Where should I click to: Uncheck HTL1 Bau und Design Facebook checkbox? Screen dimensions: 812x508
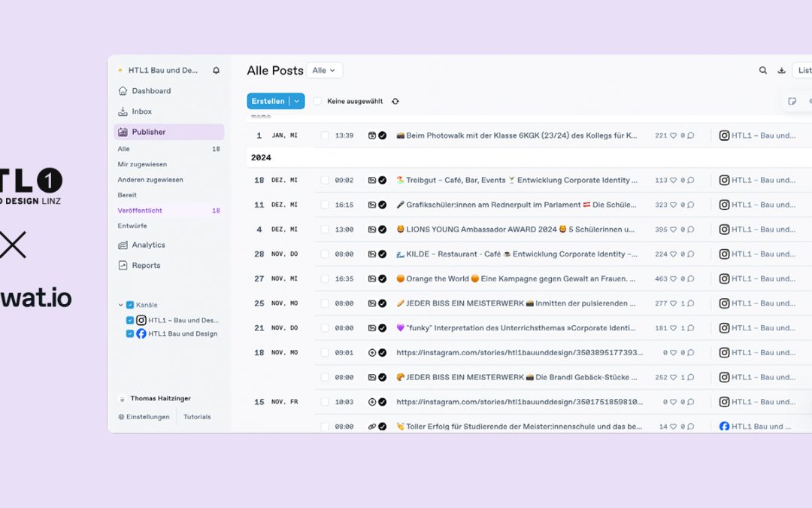click(x=130, y=334)
